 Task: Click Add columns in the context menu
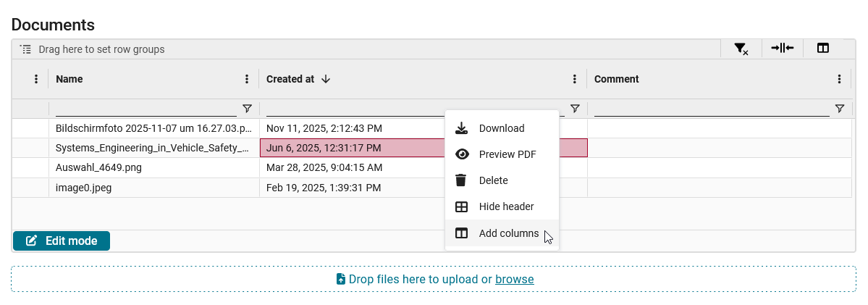[508, 233]
